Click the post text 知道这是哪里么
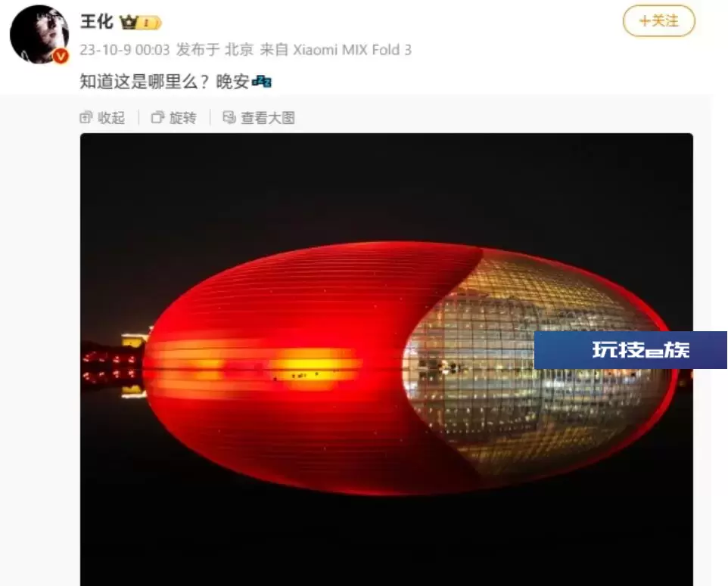 pos(138,82)
